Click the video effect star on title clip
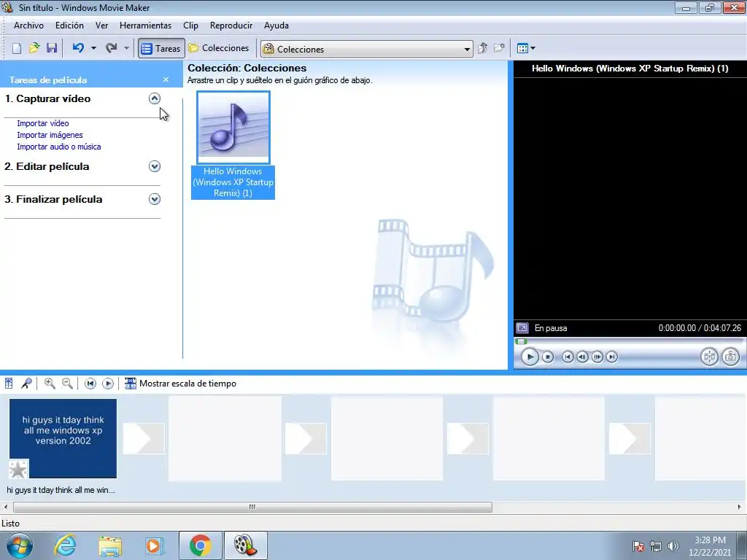747x560 pixels. click(x=18, y=470)
